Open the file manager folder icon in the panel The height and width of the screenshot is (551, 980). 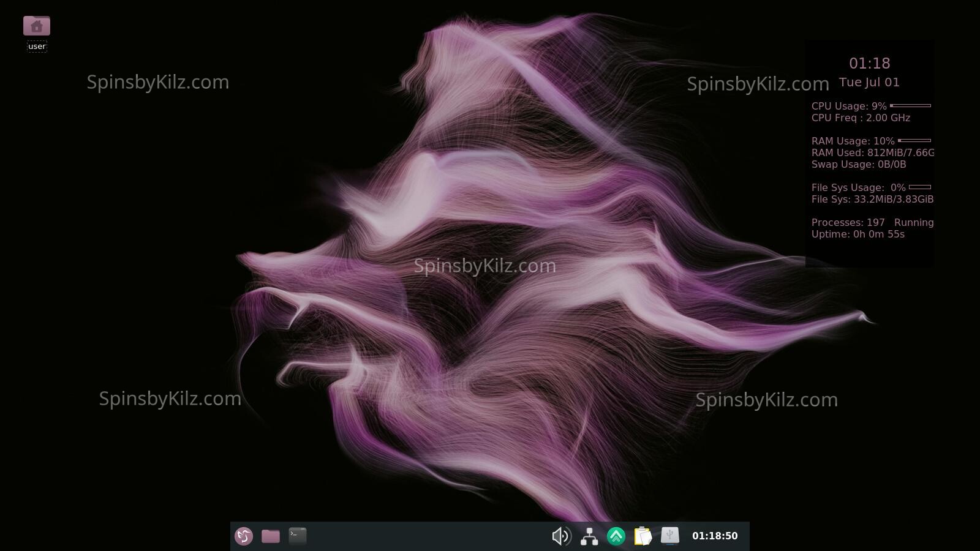point(271,536)
